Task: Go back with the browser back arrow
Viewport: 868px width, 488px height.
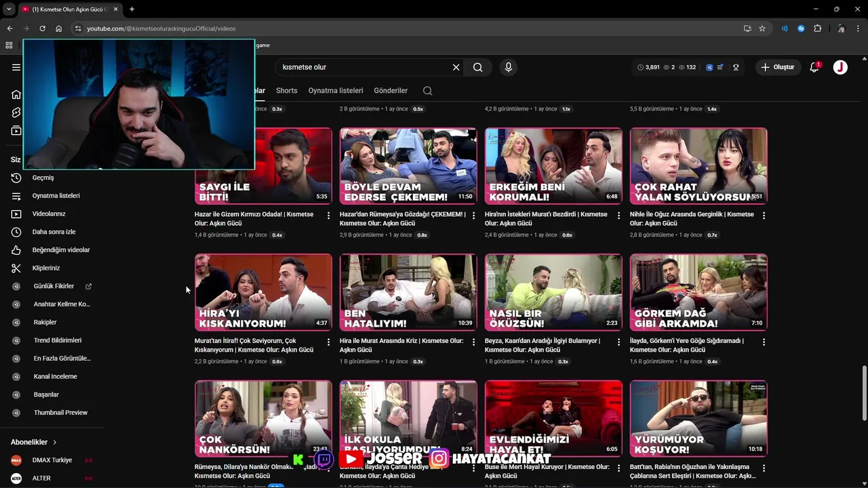Action: (9, 28)
